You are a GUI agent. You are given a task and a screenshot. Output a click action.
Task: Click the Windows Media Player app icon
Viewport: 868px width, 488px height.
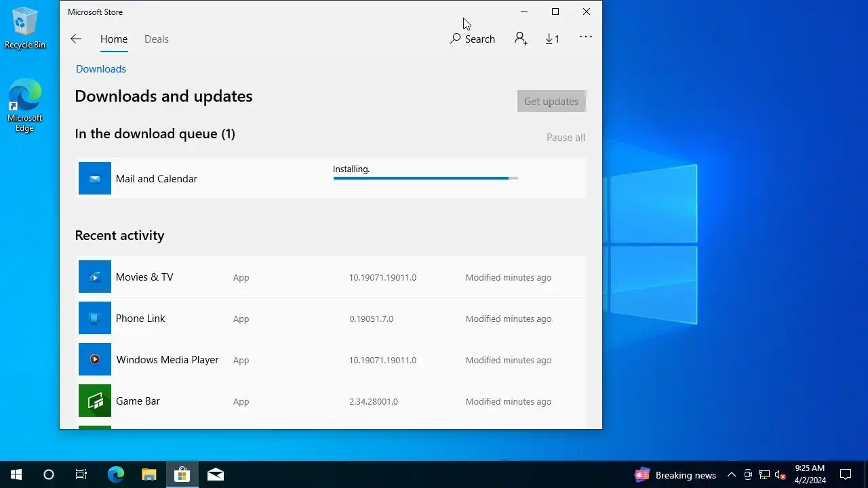click(95, 359)
